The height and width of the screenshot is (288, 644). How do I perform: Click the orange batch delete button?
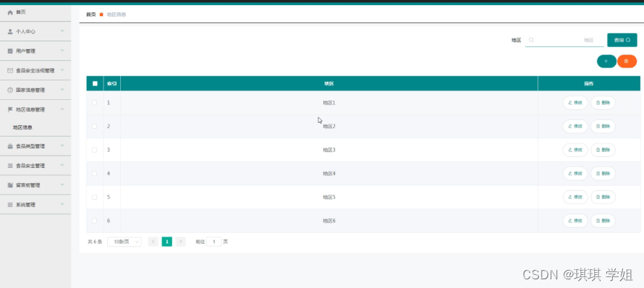[627, 62]
